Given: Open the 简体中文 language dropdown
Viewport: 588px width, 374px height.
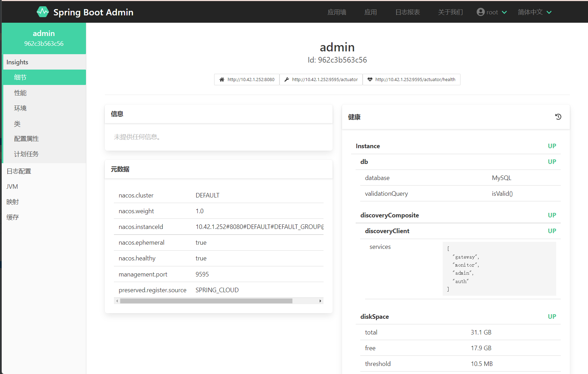Looking at the screenshot, I should point(535,12).
